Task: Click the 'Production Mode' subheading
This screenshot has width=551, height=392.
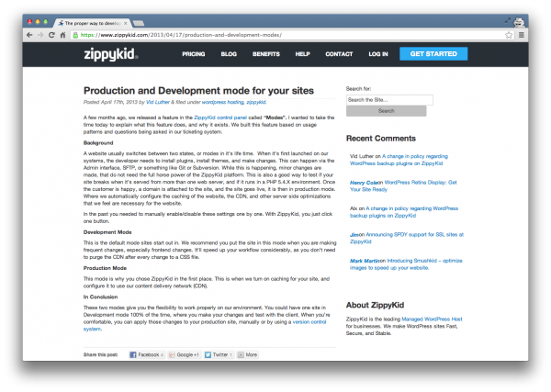Action: [x=105, y=268]
